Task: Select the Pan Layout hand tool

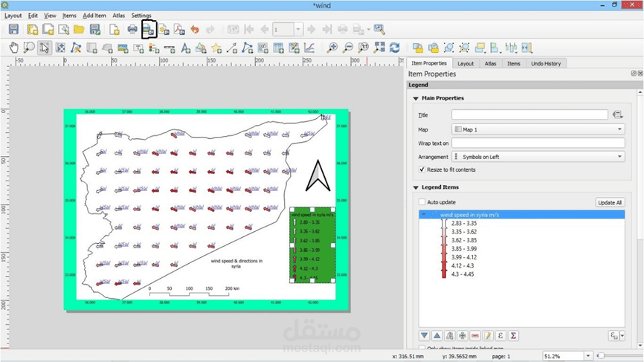Action: tap(13, 48)
